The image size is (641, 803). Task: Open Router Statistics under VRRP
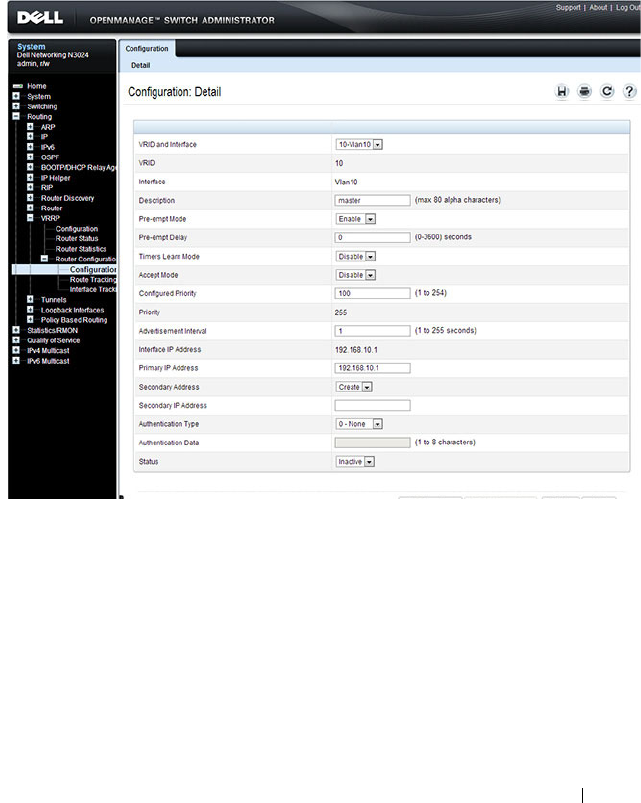(x=81, y=249)
